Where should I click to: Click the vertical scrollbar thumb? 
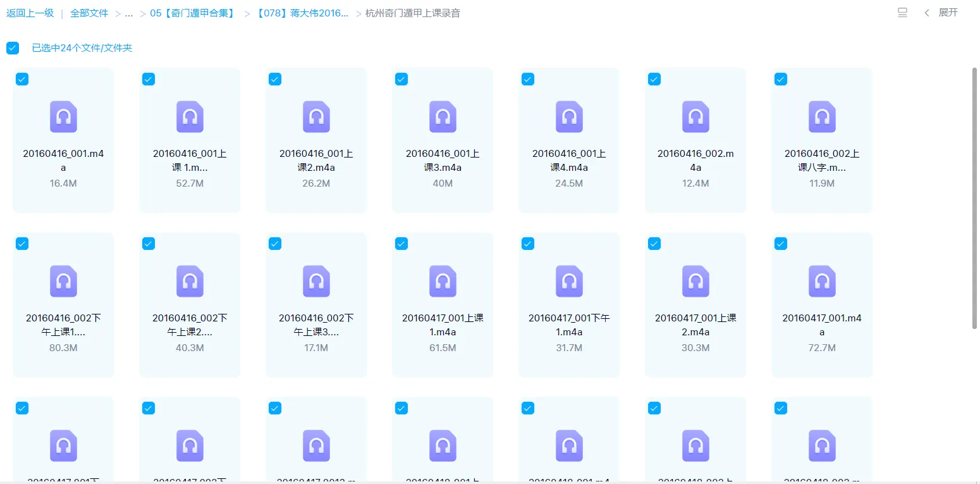click(x=974, y=197)
